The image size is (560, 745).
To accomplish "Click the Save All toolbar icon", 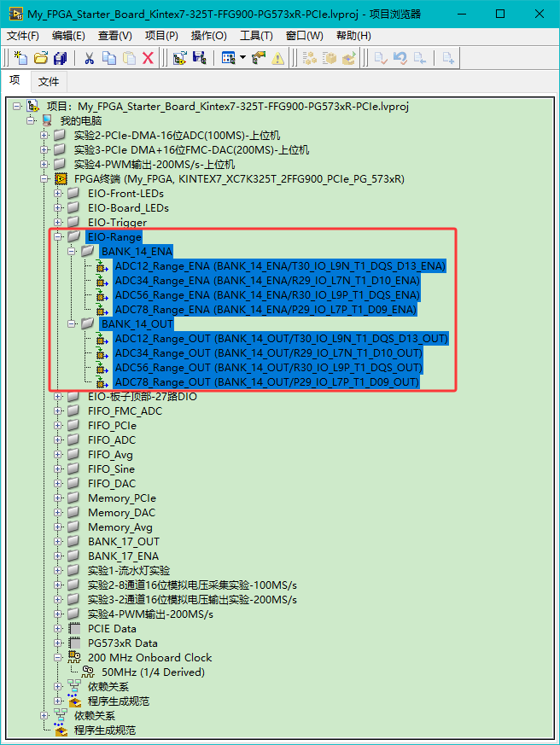I will [60, 58].
